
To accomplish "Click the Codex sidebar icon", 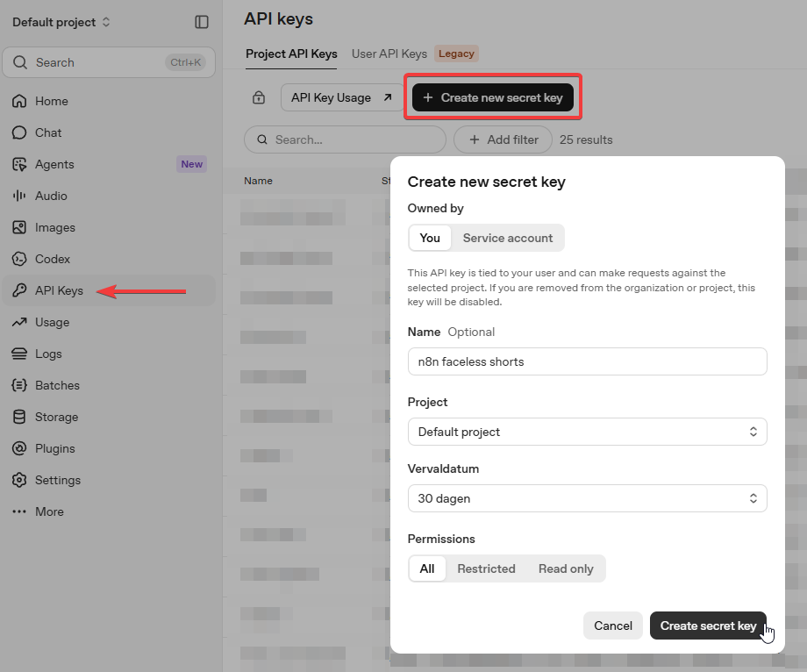I will point(19,259).
